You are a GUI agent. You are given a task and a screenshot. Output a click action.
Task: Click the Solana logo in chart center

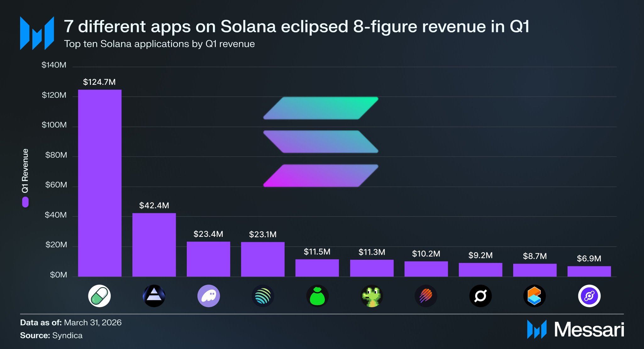click(x=321, y=142)
